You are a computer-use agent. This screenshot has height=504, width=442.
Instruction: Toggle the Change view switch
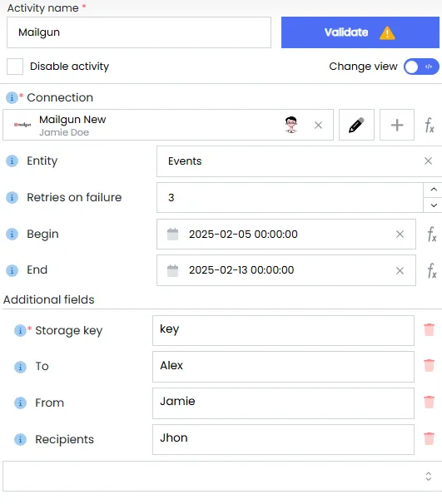(x=421, y=67)
